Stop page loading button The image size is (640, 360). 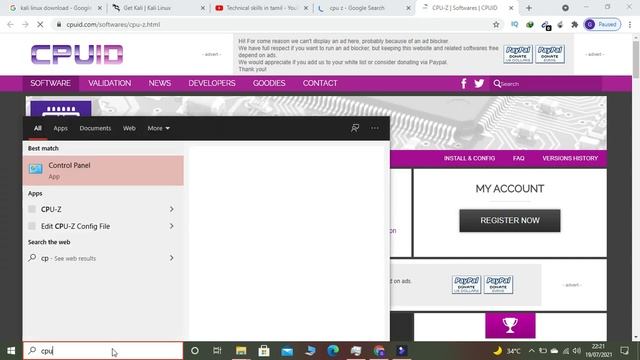[x=40, y=24]
